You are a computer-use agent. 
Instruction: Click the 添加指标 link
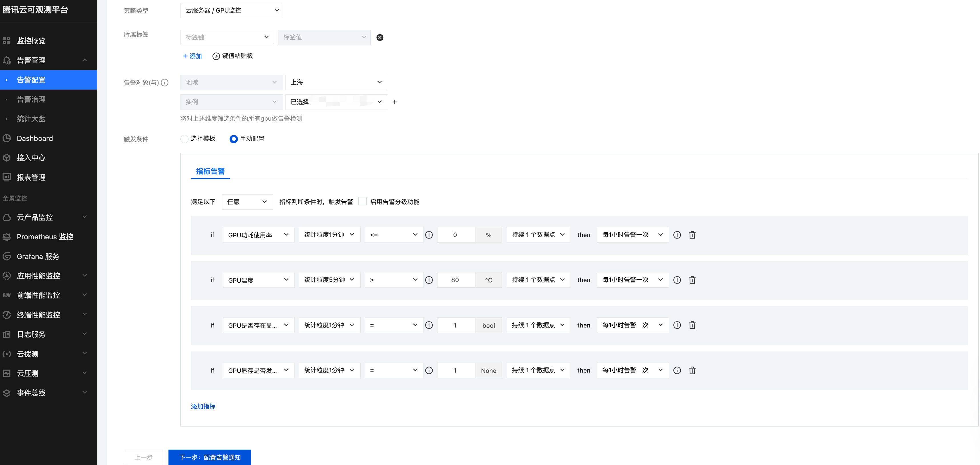click(x=203, y=406)
